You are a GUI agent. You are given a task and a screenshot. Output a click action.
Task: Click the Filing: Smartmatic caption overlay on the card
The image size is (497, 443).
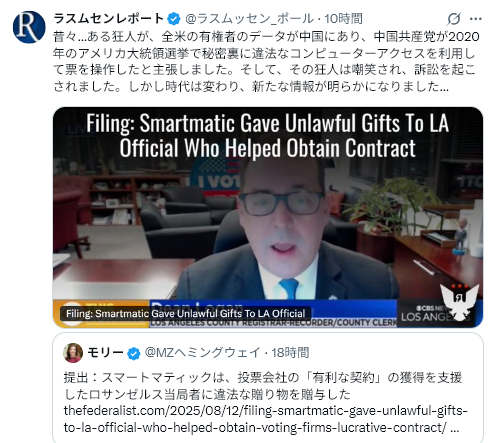coord(185,314)
